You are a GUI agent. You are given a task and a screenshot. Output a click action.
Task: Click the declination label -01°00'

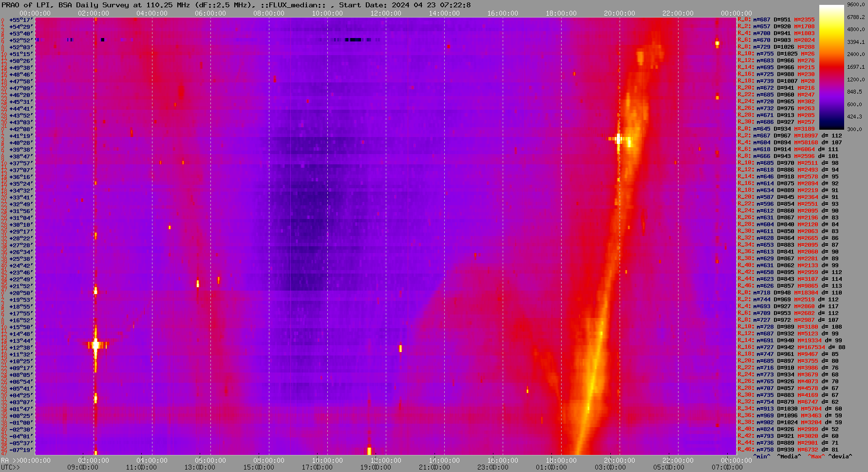[x=21, y=423]
